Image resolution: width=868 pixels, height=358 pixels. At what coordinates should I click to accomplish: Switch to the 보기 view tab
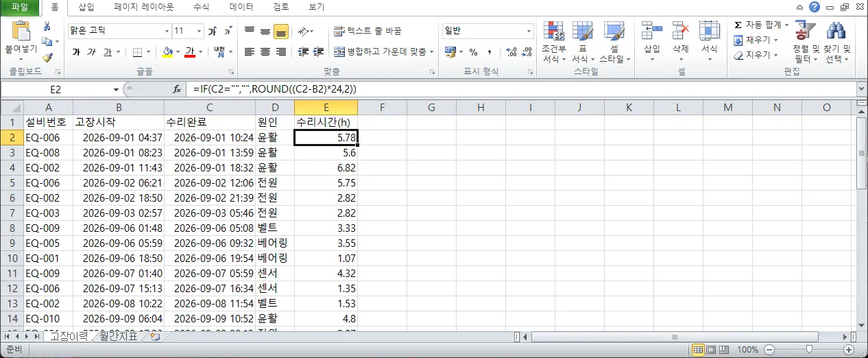[x=316, y=8]
